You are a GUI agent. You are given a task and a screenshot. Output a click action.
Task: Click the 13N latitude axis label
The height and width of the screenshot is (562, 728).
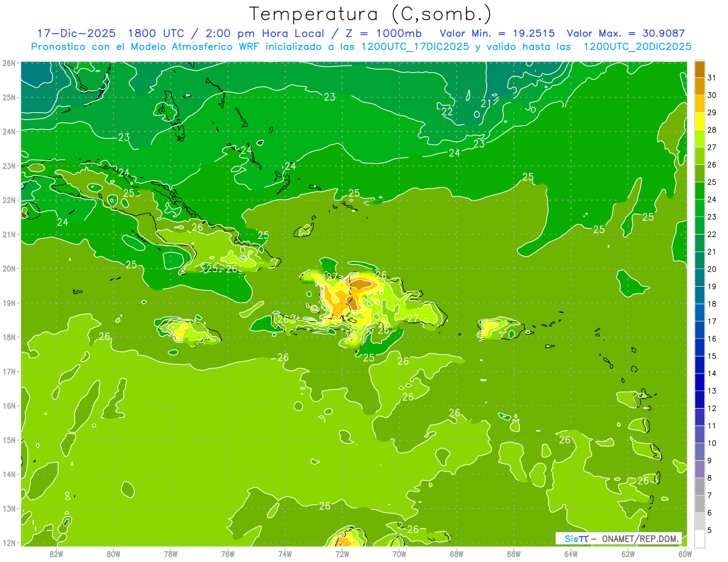9,508
